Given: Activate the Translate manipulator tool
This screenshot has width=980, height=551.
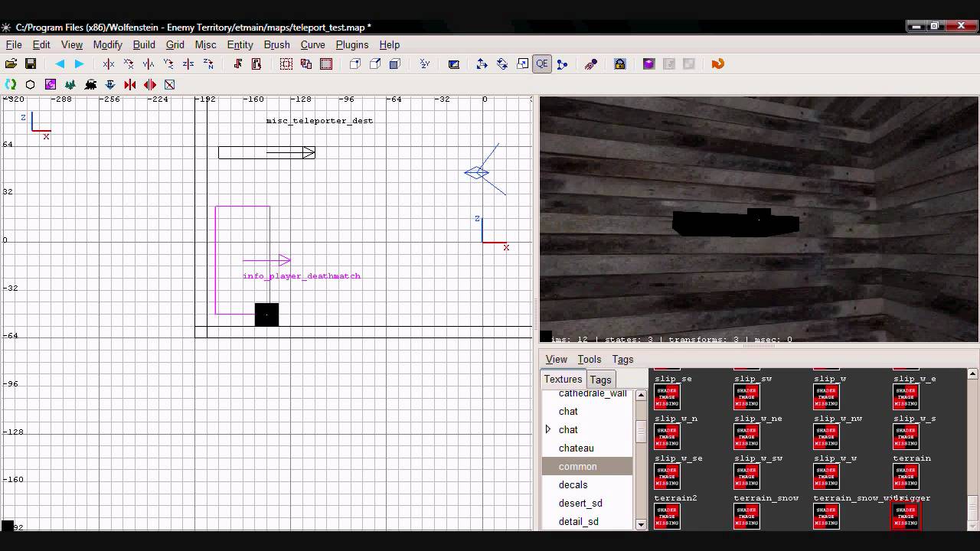Looking at the screenshot, I should coord(482,64).
